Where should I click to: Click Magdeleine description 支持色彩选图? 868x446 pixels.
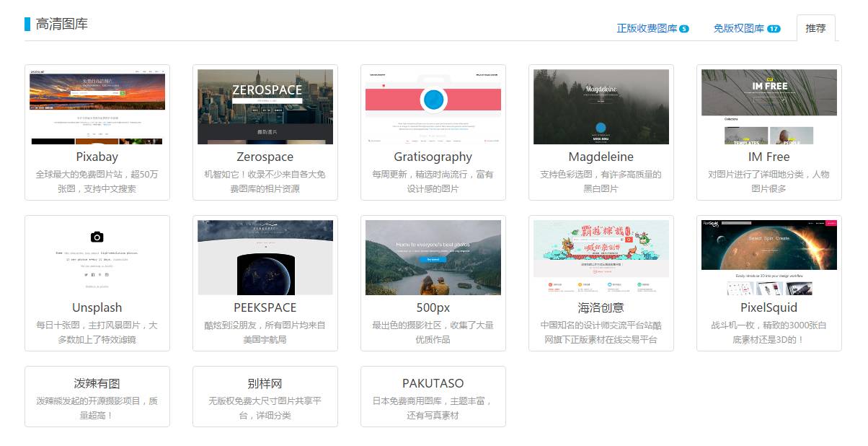tap(601, 182)
